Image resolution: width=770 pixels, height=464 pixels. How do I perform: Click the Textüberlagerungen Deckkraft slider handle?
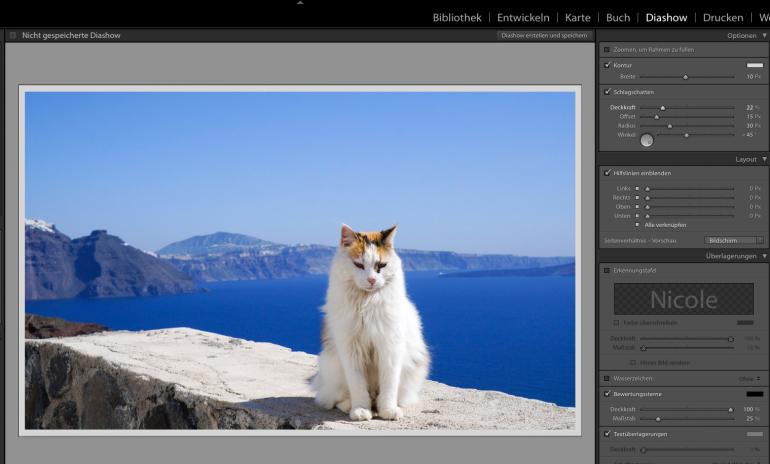pos(643,450)
